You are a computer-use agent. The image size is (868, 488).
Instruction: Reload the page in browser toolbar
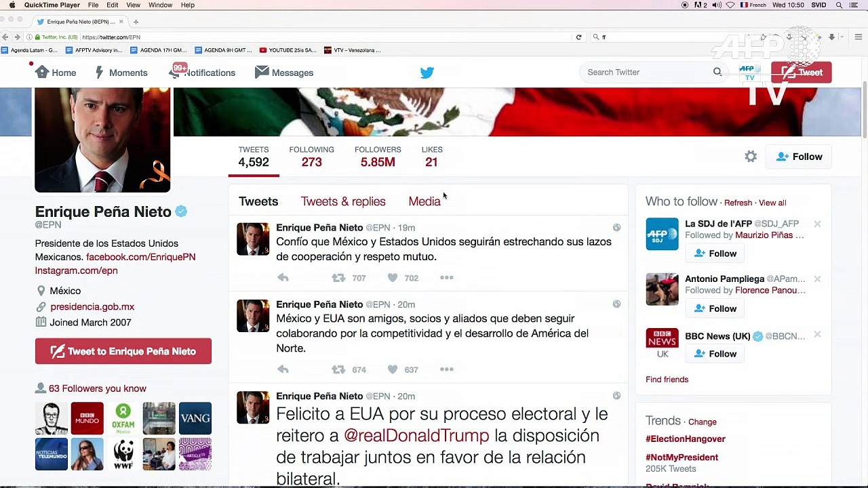click(578, 37)
